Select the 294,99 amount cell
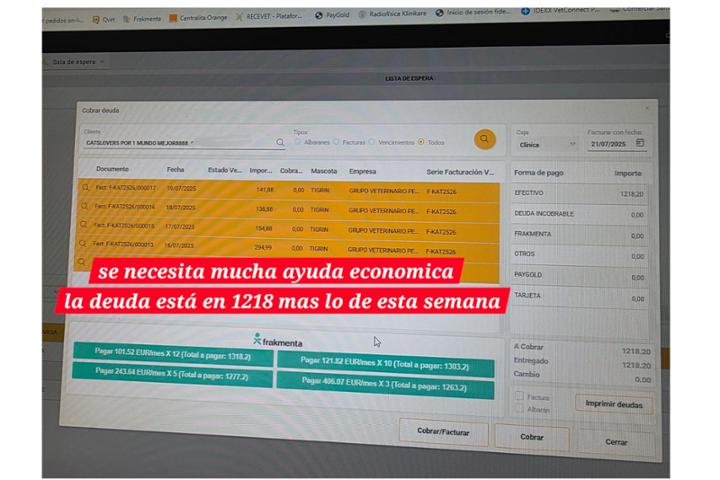The width and height of the screenshot is (720, 480). coord(263,247)
